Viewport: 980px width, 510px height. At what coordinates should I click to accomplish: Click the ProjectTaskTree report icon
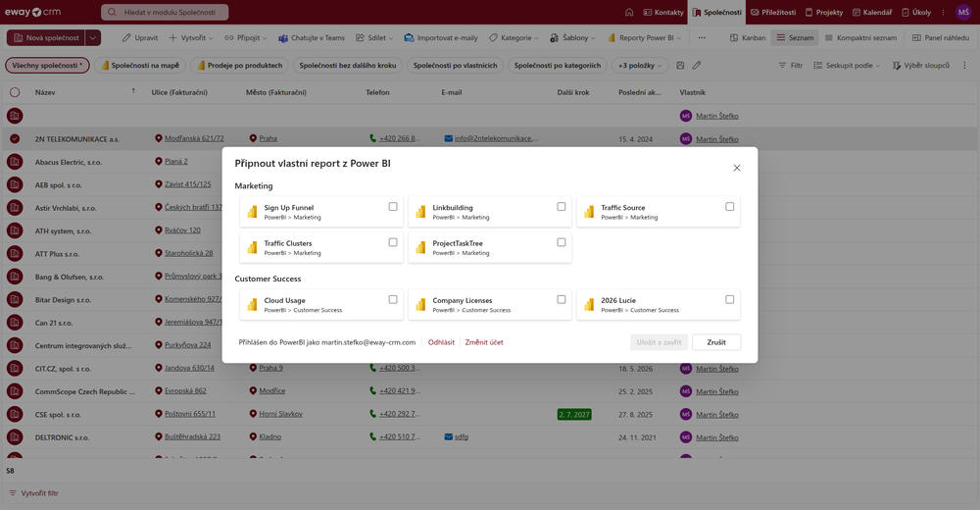420,247
